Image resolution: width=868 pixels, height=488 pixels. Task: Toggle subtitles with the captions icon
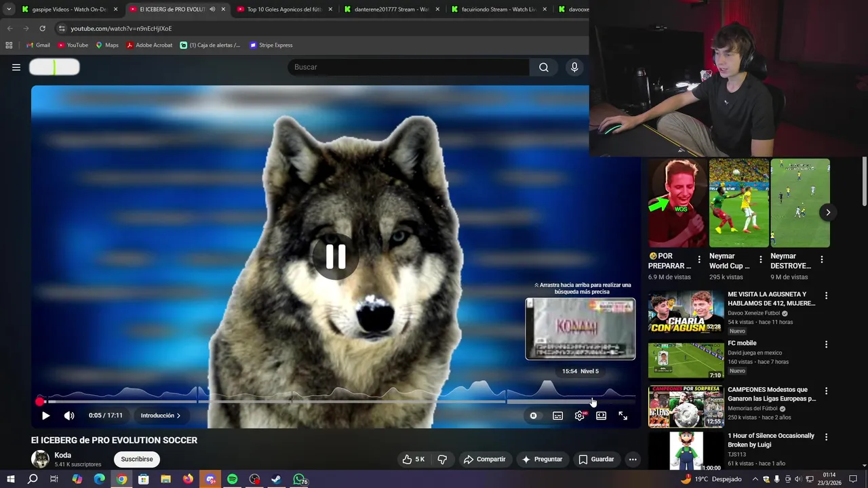pyautogui.click(x=557, y=415)
